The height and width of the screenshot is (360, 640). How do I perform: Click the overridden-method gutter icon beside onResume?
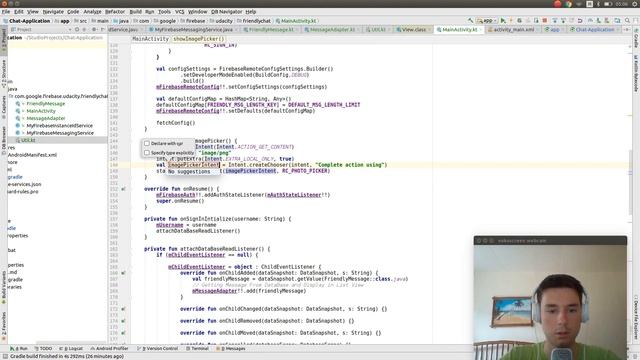(x=123, y=189)
